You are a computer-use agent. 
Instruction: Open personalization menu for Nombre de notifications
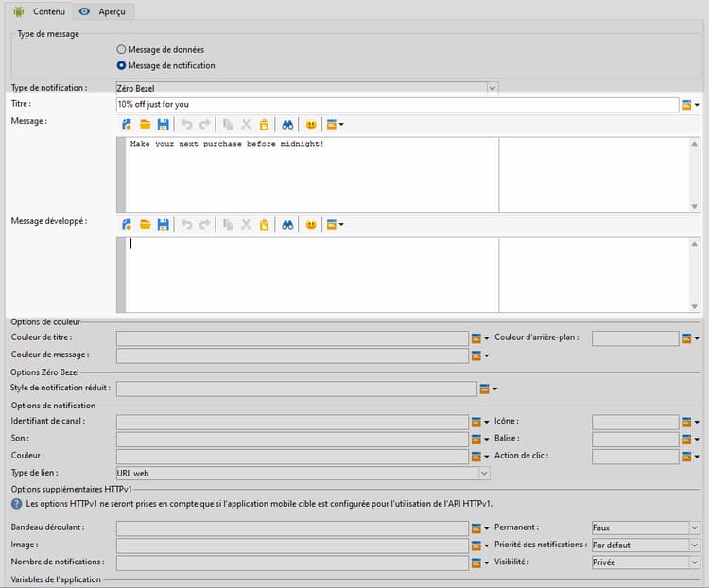tap(479, 562)
